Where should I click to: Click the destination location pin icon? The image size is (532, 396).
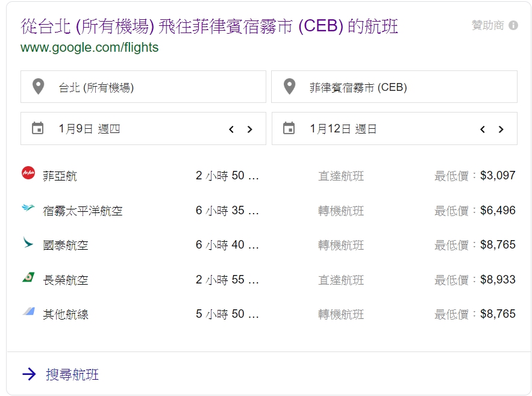tap(290, 87)
